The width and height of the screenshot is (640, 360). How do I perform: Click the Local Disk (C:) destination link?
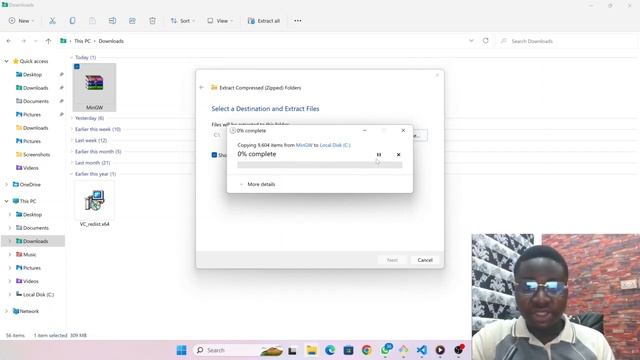coord(335,145)
